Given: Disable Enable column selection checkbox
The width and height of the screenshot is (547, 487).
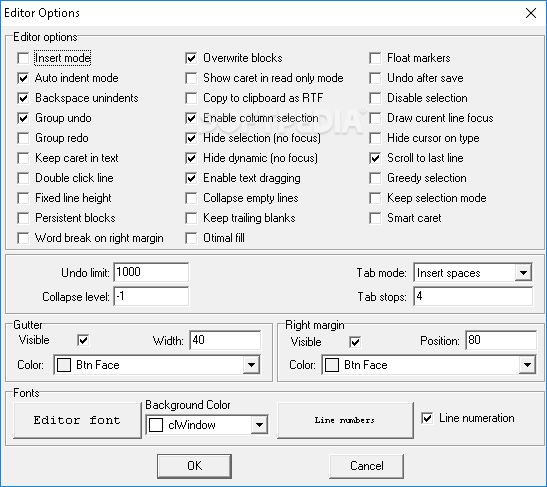Looking at the screenshot, I should 191,118.
